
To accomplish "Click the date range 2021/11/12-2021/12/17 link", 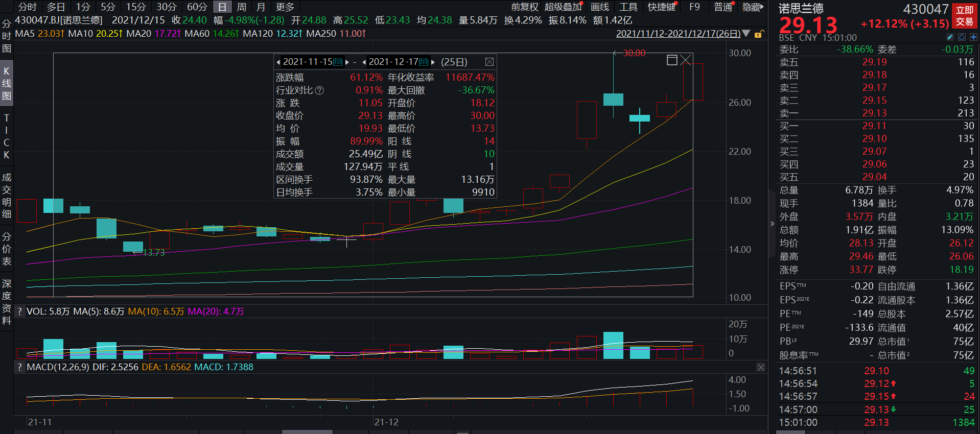I will click(678, 34).
